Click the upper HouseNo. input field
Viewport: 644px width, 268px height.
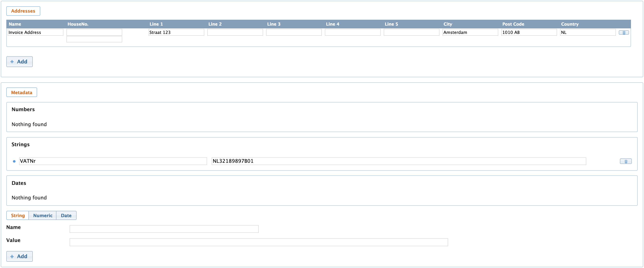tap(94, 32)
